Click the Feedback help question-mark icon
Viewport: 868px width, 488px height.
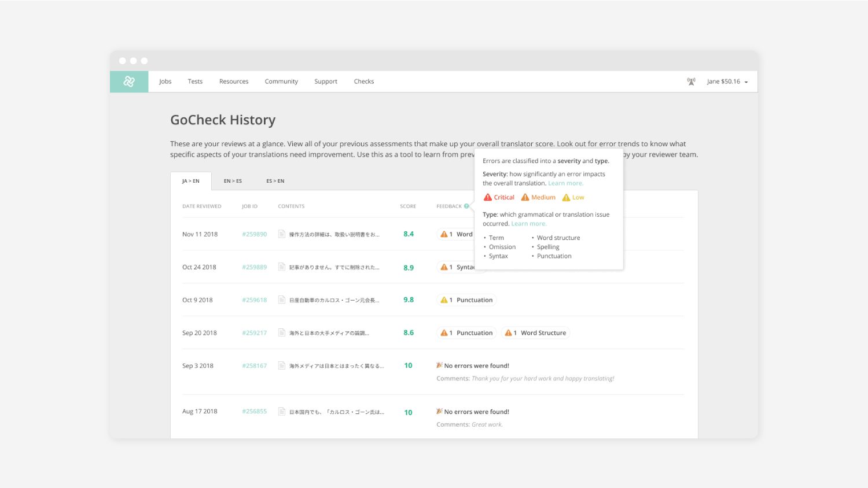tap(466, 206)
